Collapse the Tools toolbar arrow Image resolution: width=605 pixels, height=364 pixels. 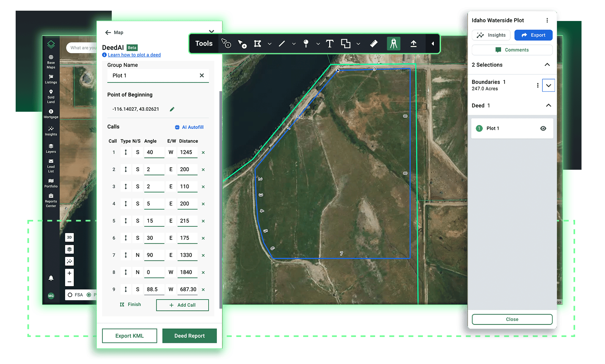[433, 43]
